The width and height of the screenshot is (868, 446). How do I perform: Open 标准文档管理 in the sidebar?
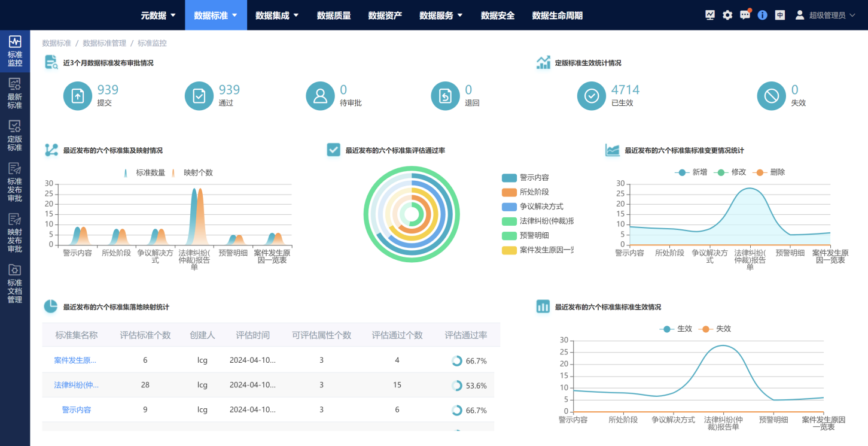pos(15,283)
